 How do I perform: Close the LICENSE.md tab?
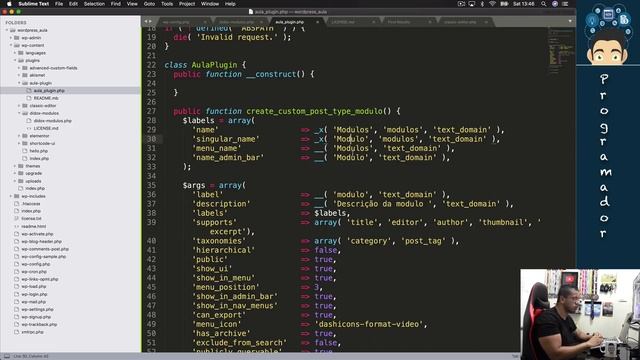coord(373,22)
